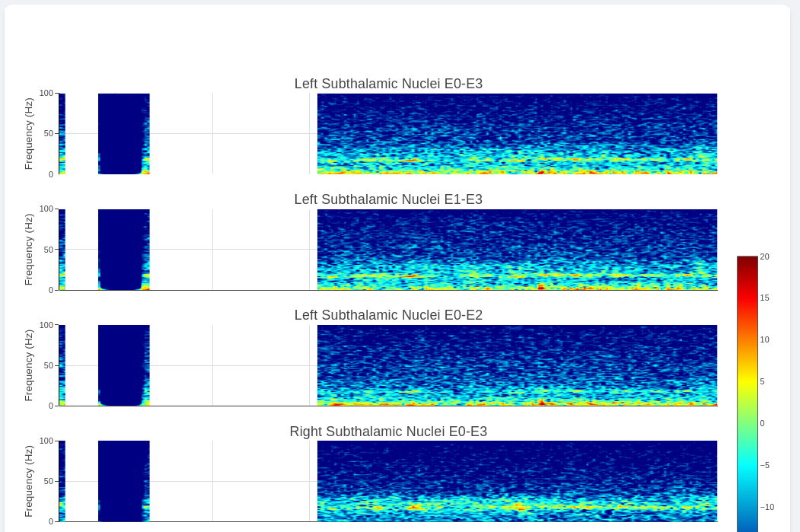
Task: Pick the 5 tick label on the colorbar
Action: [762, 381]
